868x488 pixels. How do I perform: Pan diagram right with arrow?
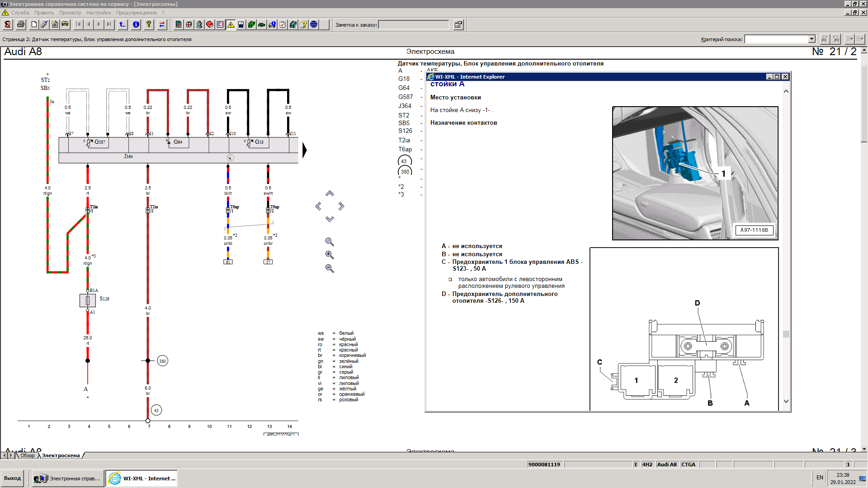click(x=341, y=206)
